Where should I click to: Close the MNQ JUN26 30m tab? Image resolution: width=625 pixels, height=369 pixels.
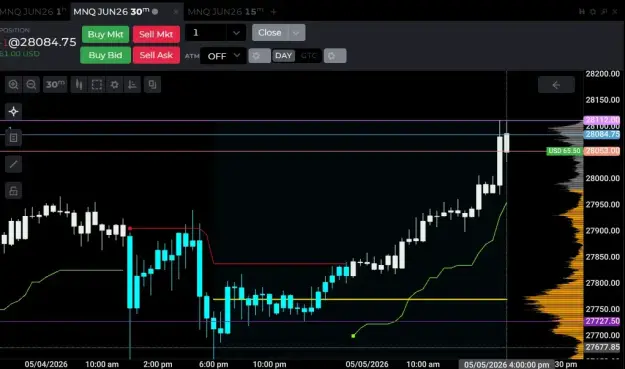click(175, 12)
